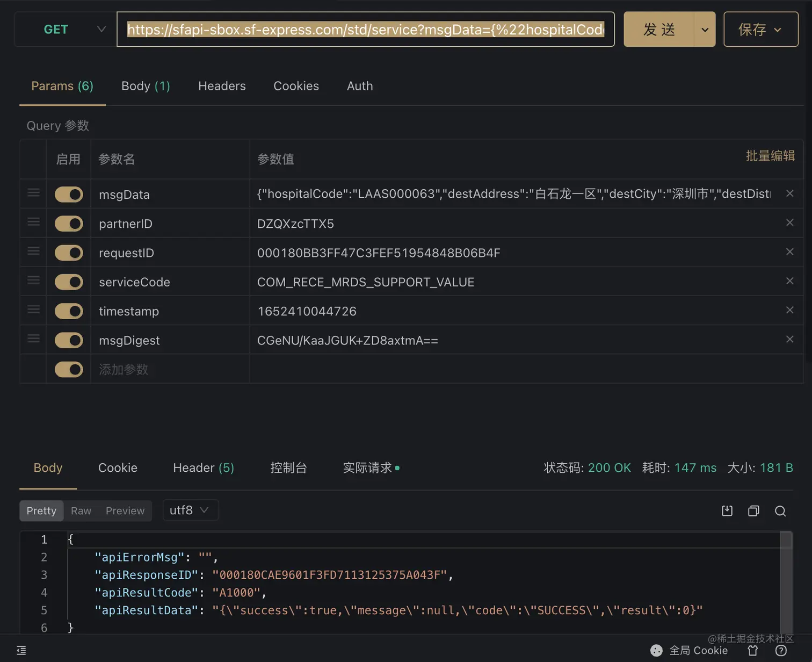The image size is (812, 662).
Task: Delete the msgDigest parameter row
Action: pyautogui.click(x=789, y=339)
